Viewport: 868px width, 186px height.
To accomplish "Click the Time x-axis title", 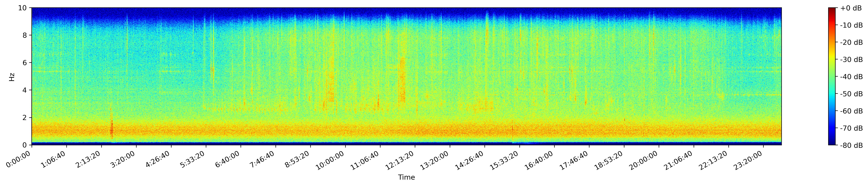I will [406, 177].
